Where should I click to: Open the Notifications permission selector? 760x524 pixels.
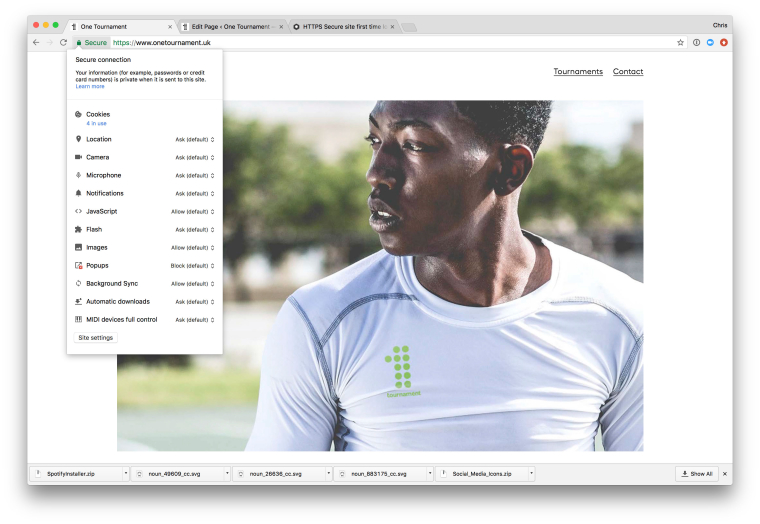click(195, 194)
